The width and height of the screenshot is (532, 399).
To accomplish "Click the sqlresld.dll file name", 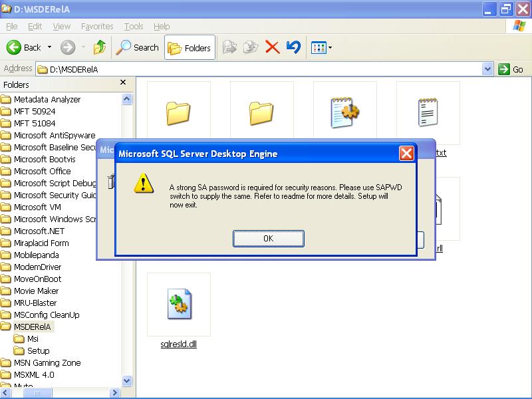I will (x=178, y=344).
